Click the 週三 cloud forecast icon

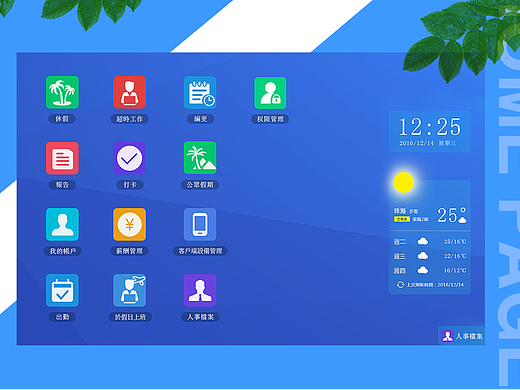423,256
